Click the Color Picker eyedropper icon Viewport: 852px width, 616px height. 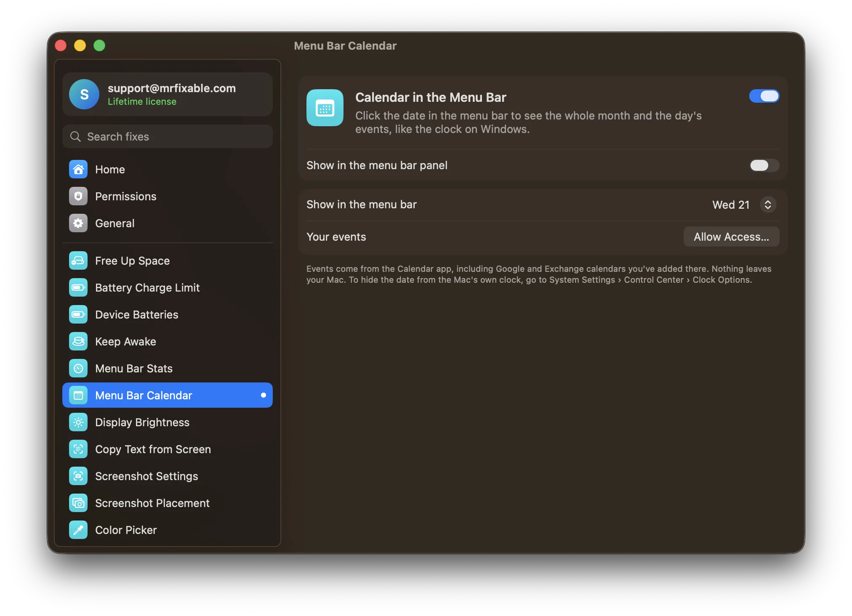point(78,530)
